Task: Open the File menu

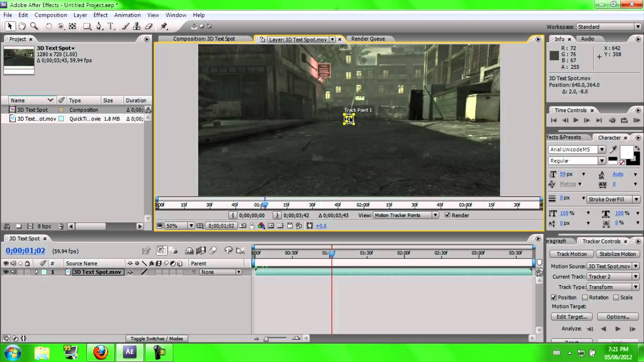Action: click(x=8, y=15)
